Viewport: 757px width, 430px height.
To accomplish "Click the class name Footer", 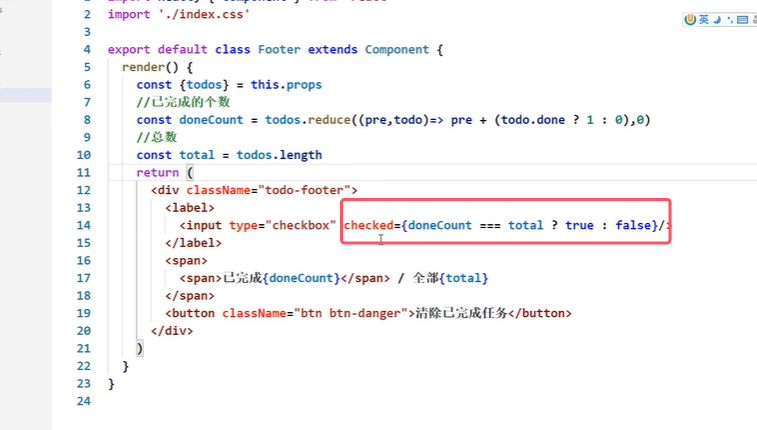I will coord(279,50).
